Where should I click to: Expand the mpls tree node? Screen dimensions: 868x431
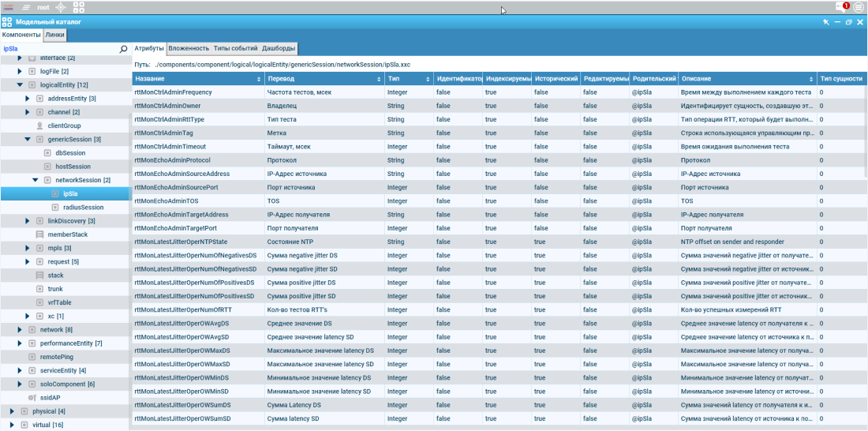click(27, 248)
